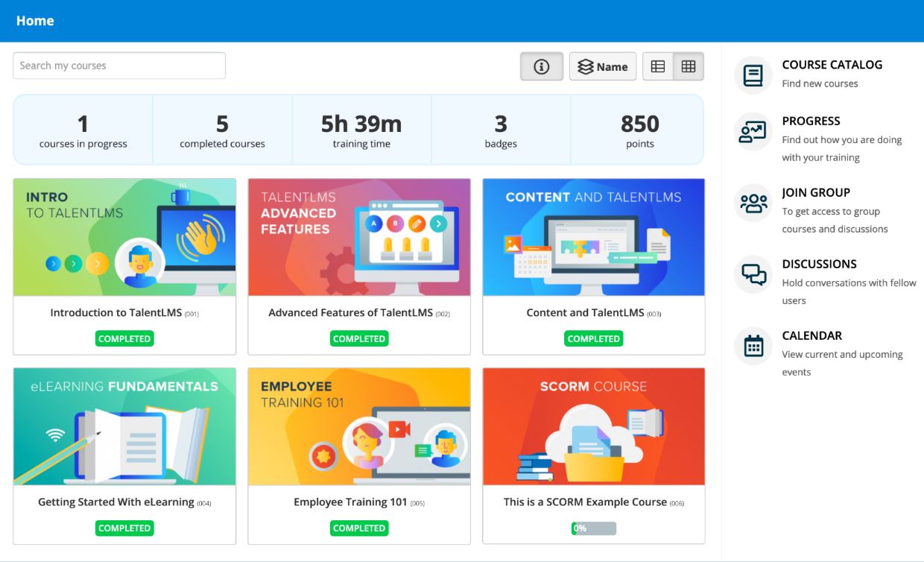The height and width of the screenshot is (562, 924).
Task: Click COMPLETED badge under Employee Training 101
Action: pyautogui.click(x=359, y=528)
